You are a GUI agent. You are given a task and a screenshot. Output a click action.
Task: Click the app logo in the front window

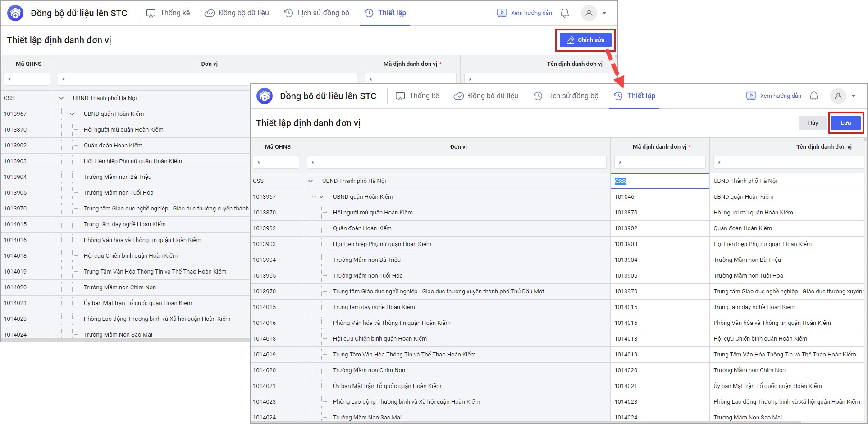[265, 96]
